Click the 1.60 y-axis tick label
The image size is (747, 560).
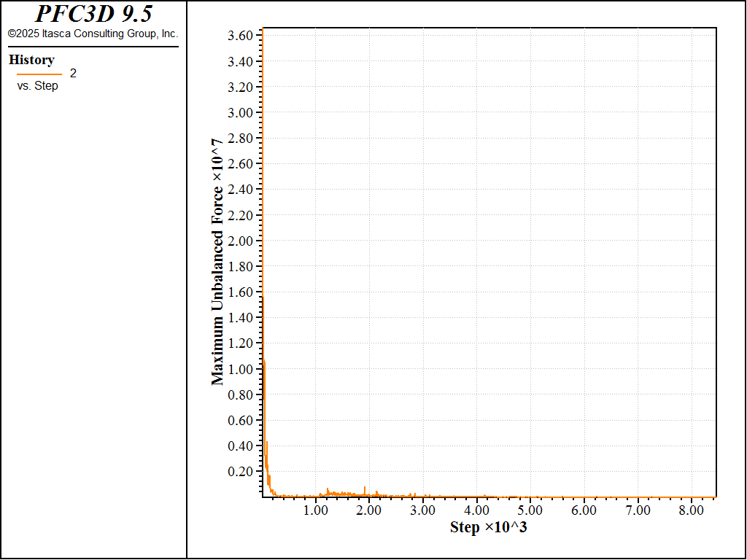(x=241, y=292)
